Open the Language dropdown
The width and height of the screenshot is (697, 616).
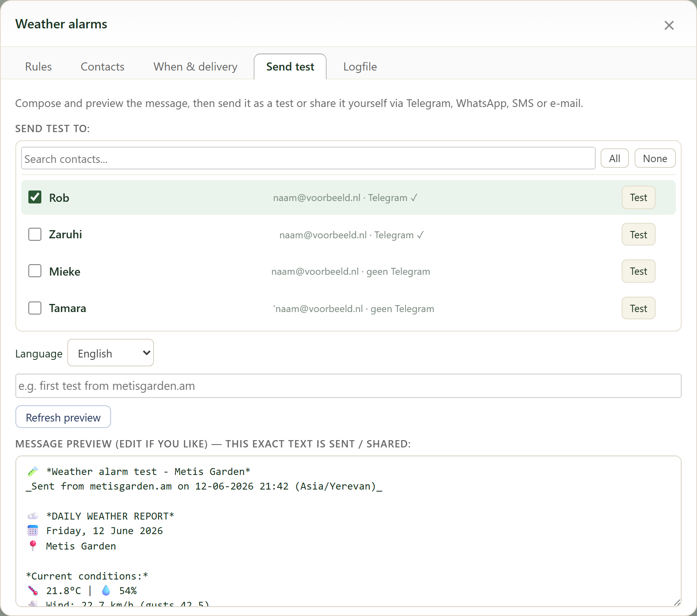click(111, 353)
